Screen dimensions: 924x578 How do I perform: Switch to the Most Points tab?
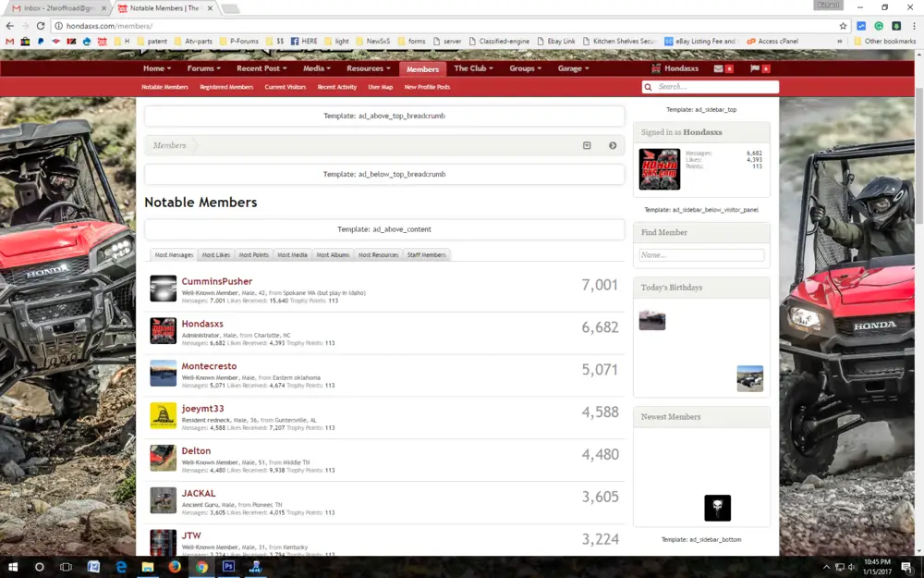tap(253, 255)
